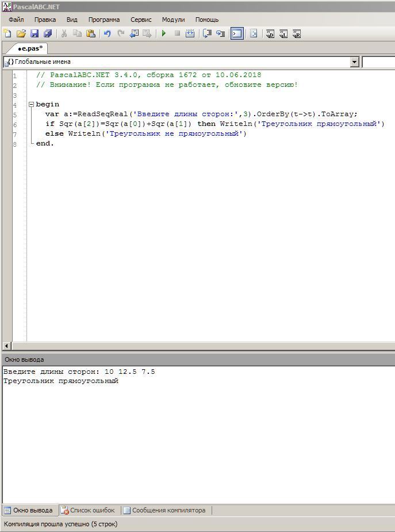395x532 pixels.
Task: Select the e.pas* file tab
Action: [x=30, y=48]
